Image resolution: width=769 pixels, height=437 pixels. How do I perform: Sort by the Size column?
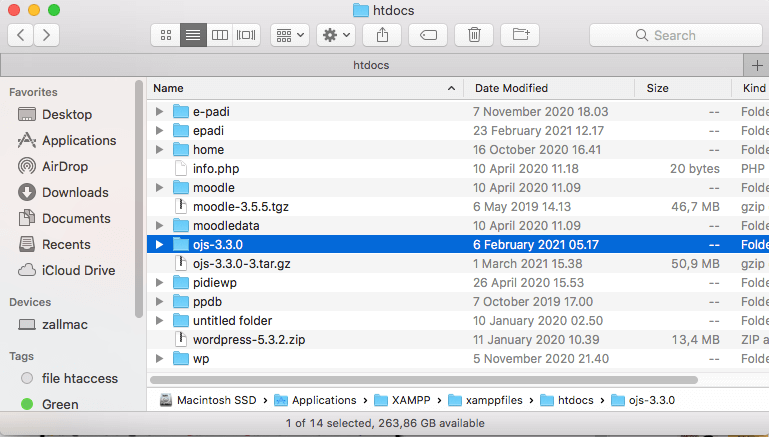click(683, 88)
